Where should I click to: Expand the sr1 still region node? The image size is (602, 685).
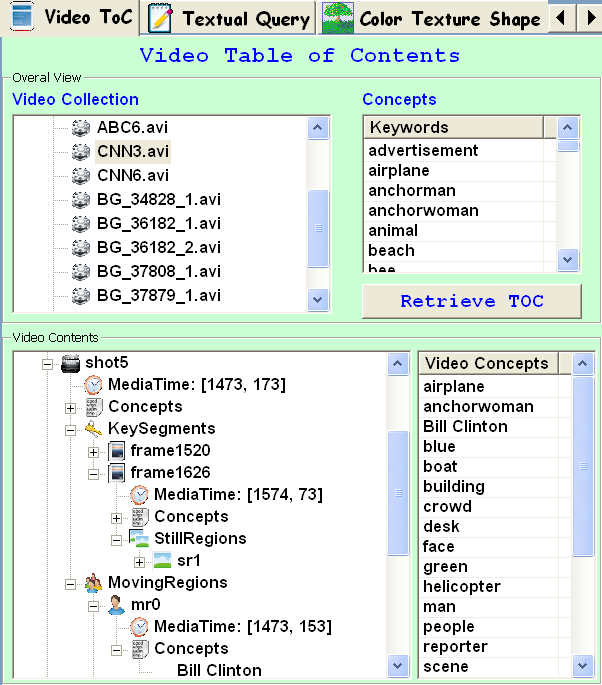(139, 562)
